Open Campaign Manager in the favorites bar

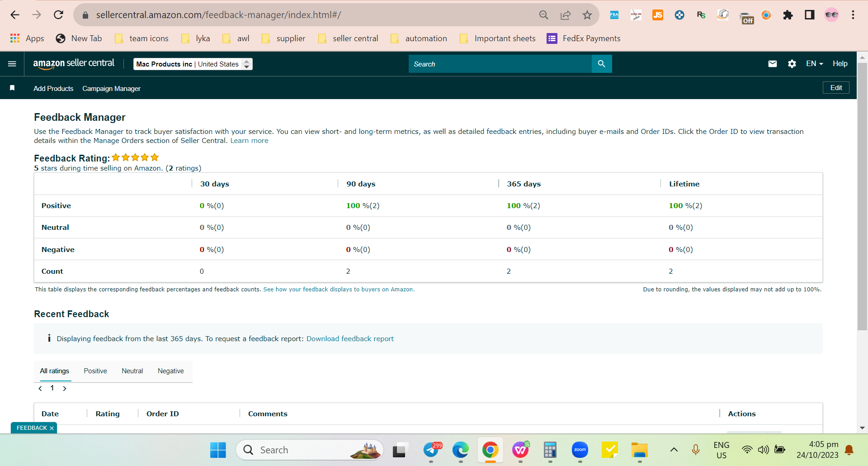click(x=111, y=89)
